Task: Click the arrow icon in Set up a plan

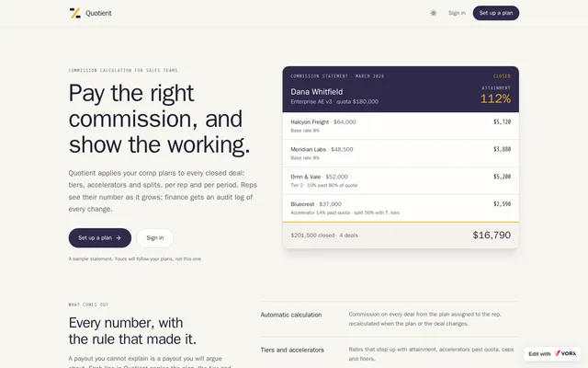Action: pos(119,237)
